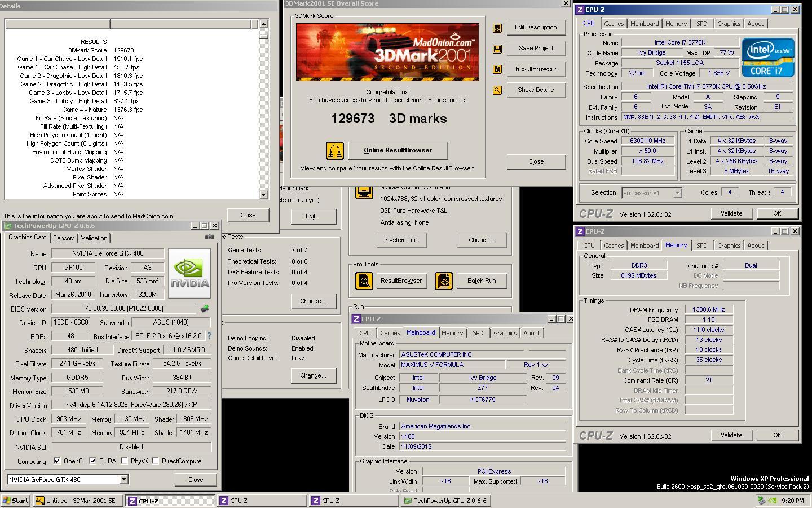Screen dimensions: 812x508
Task: Click the Batch Run button
Action: click(x=482, y=281)
